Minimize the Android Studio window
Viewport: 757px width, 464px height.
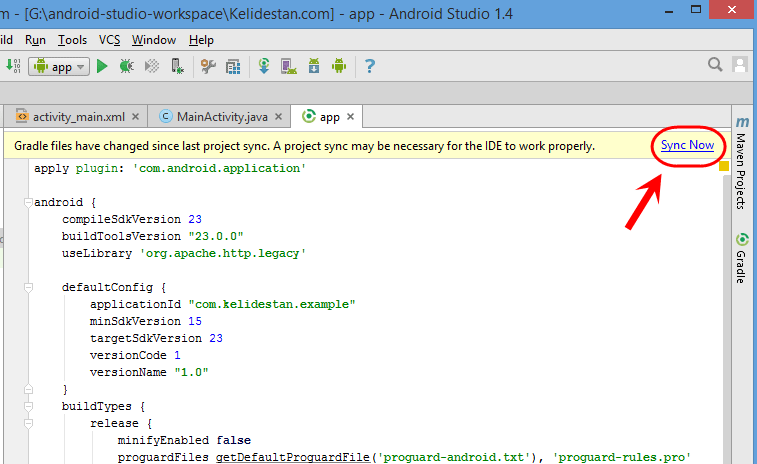(669, 11)
